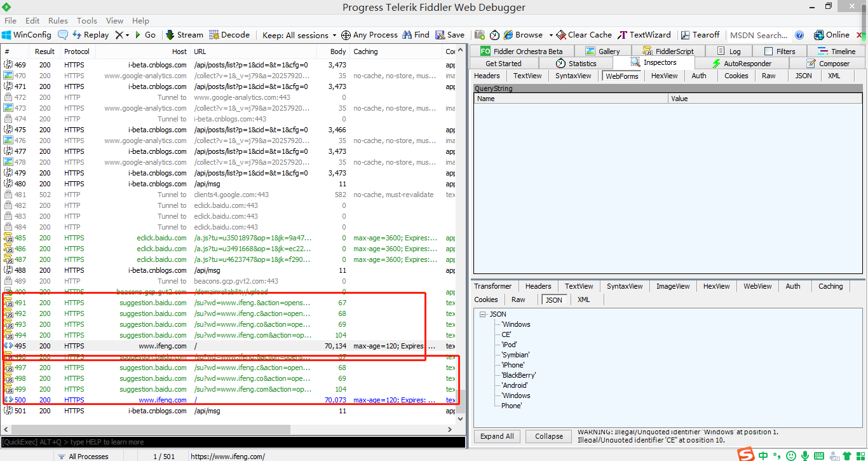Screen dimensions: 868x461
Task: Click the QuickExec command box
Action: [233, 442]
